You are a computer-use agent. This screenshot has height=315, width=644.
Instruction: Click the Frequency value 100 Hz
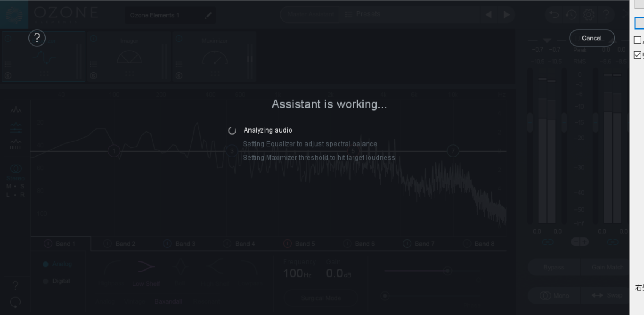coord(297,273)
